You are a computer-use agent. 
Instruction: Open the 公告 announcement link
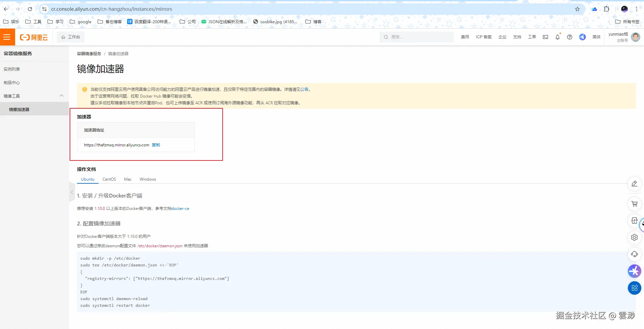[x=304, y=89]
